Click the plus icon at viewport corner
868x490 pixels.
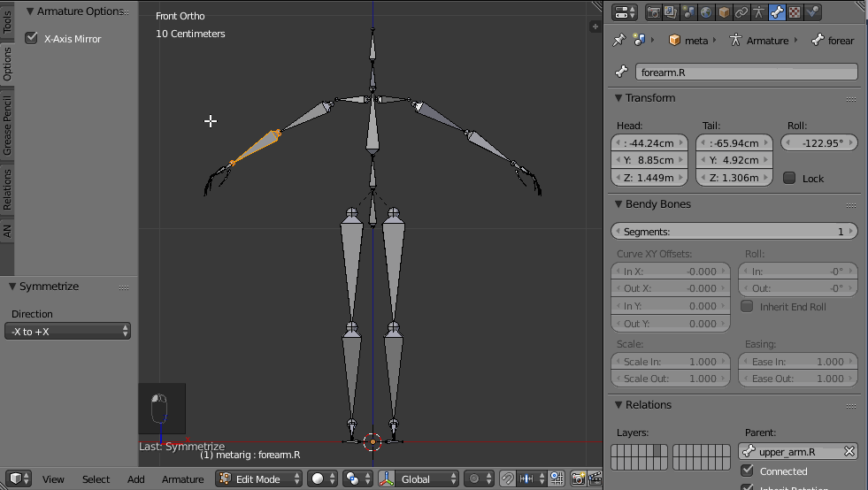[595, 26]
